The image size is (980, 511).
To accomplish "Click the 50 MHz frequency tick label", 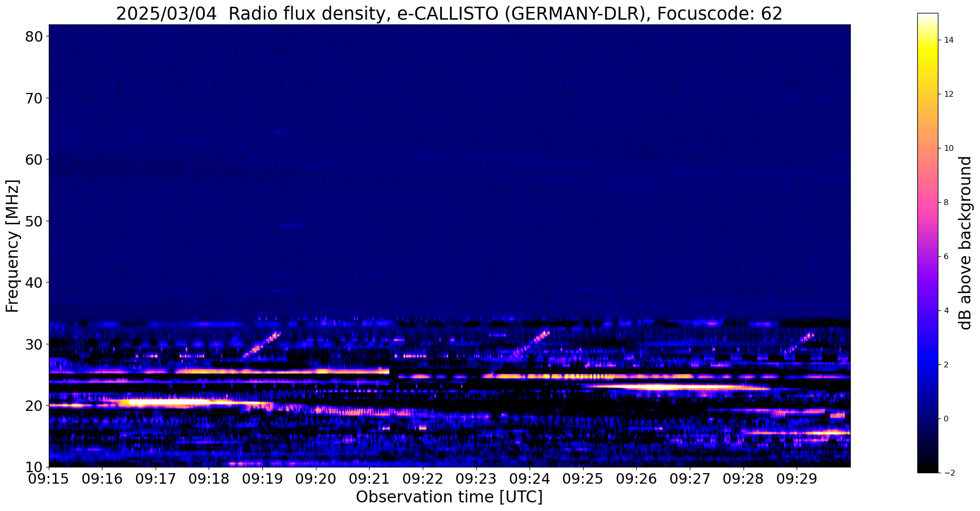I will [34, 221].
